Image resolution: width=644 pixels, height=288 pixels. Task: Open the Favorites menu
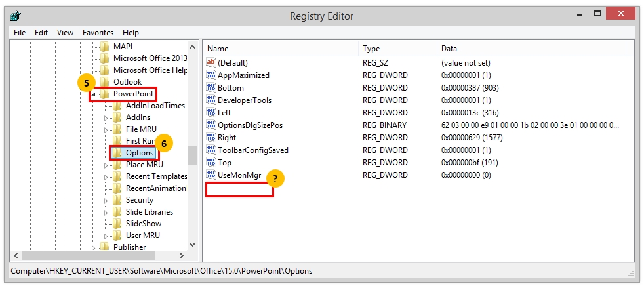[x=98, y=32]
